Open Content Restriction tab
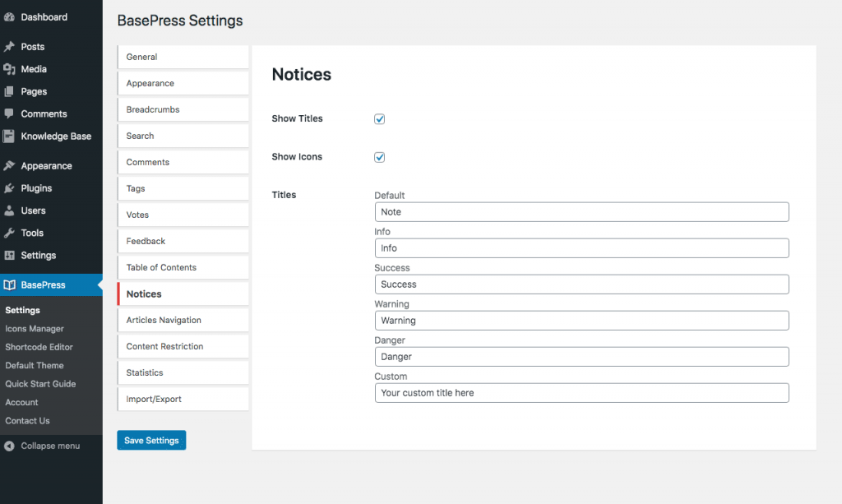Image resolution: width=842 pixels, height=504 pixels. pyautogui.click(x=183, y=346)
